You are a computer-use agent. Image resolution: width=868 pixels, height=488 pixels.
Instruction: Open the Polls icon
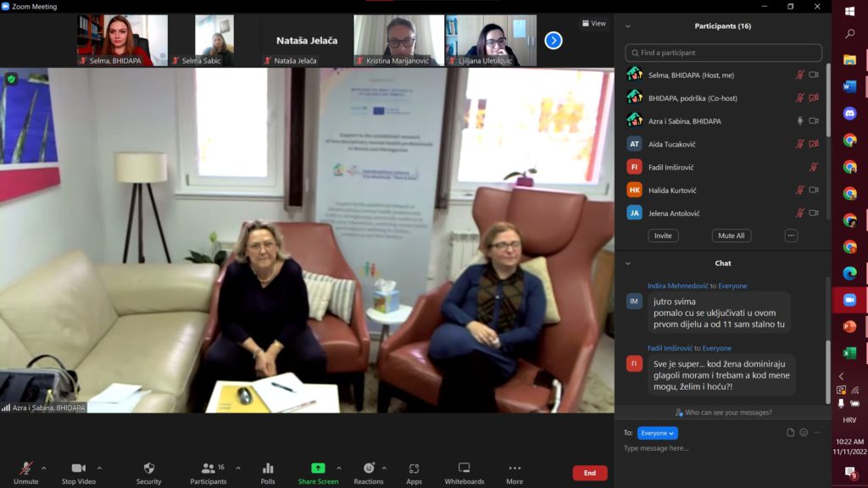click(x=268, y=469)
